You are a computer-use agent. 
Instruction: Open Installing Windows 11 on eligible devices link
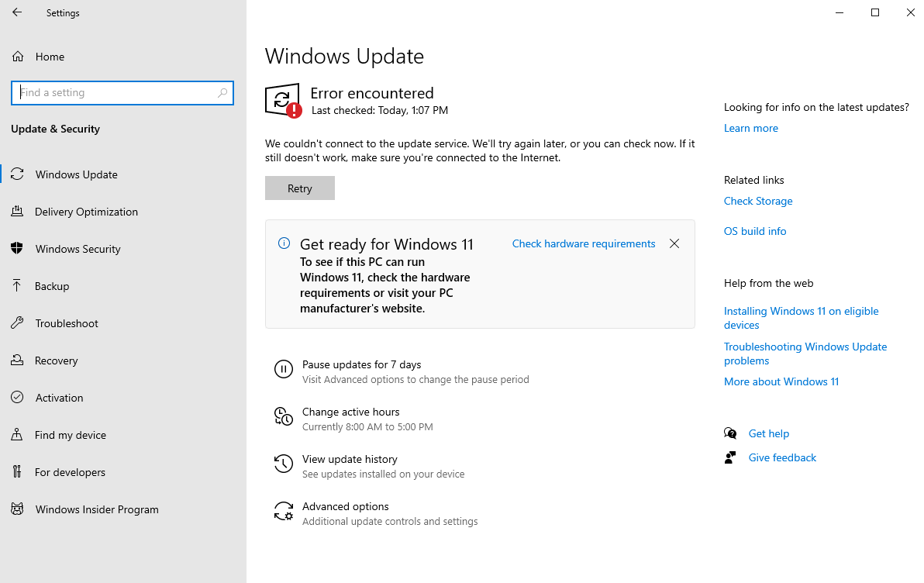click(801, 318)
